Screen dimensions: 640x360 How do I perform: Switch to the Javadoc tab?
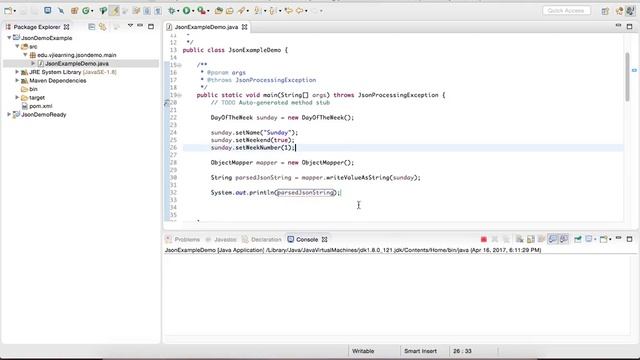tap(221, 240)
